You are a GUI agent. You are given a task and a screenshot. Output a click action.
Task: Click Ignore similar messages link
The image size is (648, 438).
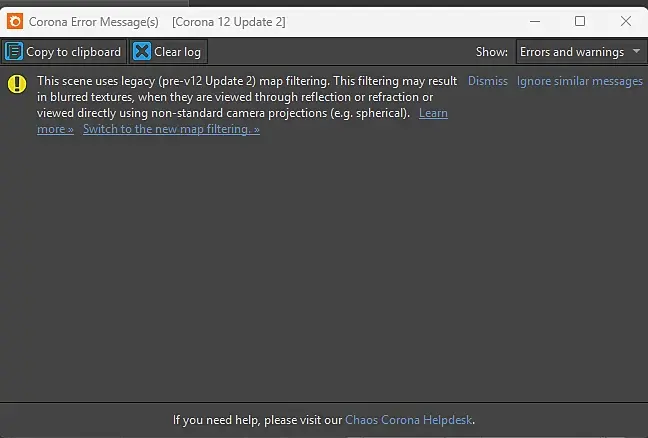[580, 81]
